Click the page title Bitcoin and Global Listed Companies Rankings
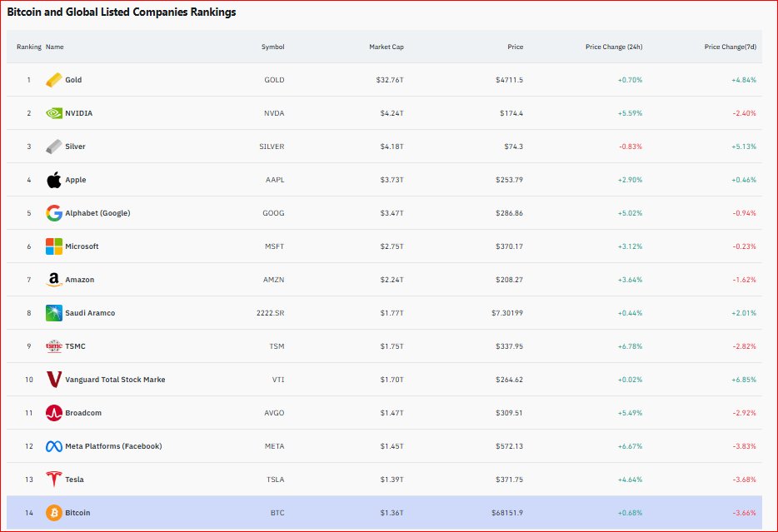 click(122, 12)
